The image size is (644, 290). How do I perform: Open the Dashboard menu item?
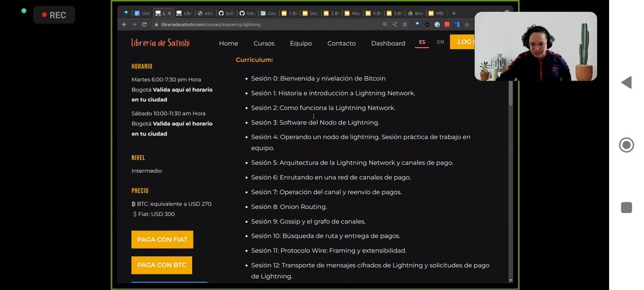388,44
